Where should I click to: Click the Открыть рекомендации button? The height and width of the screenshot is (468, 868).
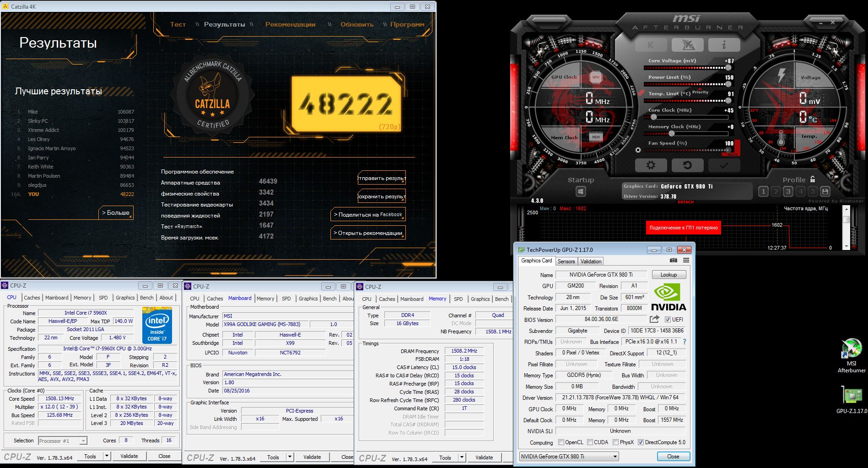click(x=368, y=233)
